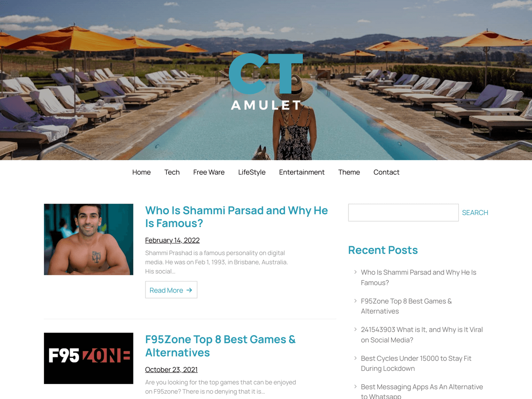
Task: Go to the Tech menu page
Action: click(x=172, y=172)
